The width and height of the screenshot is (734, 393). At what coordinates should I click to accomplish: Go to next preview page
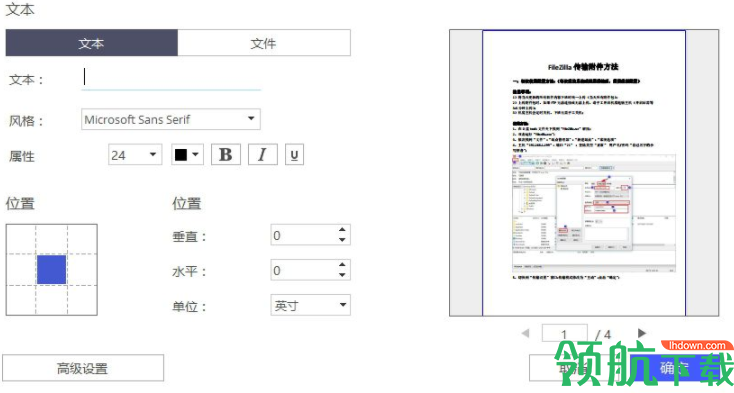point(642,333)
